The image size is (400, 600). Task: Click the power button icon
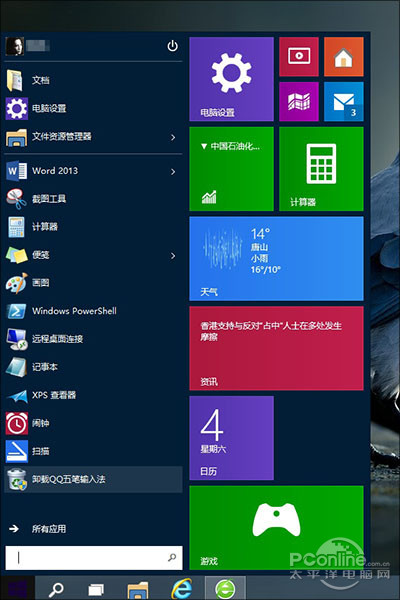(x=172, y=46)
